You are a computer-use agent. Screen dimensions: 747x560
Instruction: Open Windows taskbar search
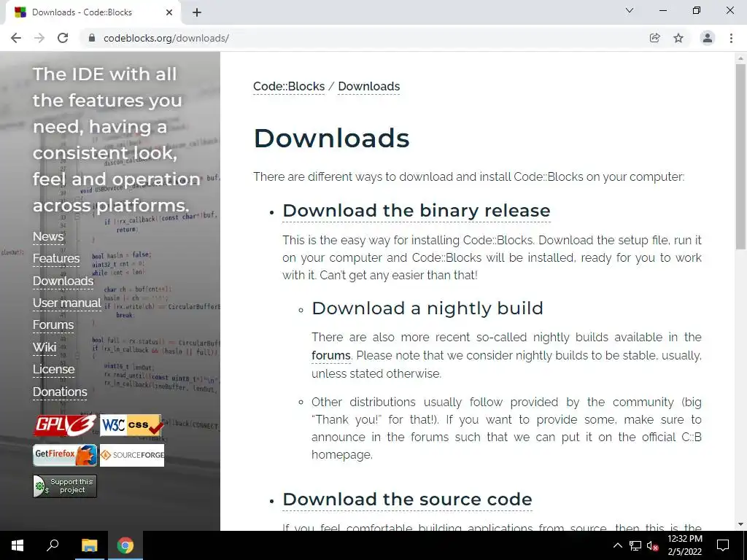pyautogui.click(x=53, y=545)
